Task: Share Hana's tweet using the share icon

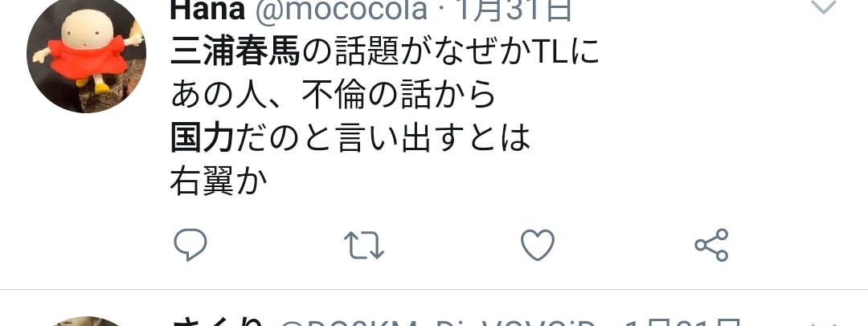Action: pyautogui.click(x=711, y=245)
